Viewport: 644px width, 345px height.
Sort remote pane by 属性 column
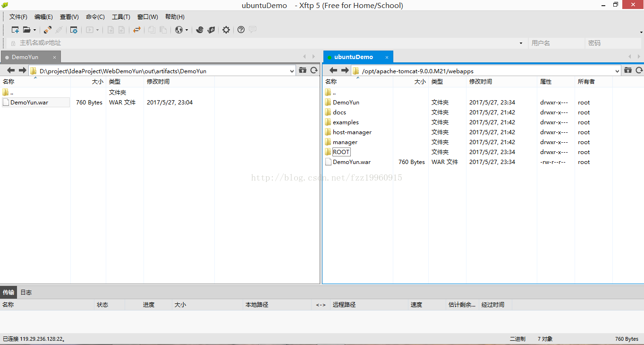(x=556, y=82)
